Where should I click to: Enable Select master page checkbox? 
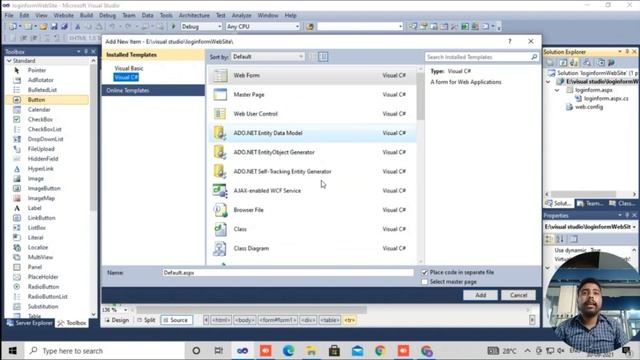(x=424, y=282)
